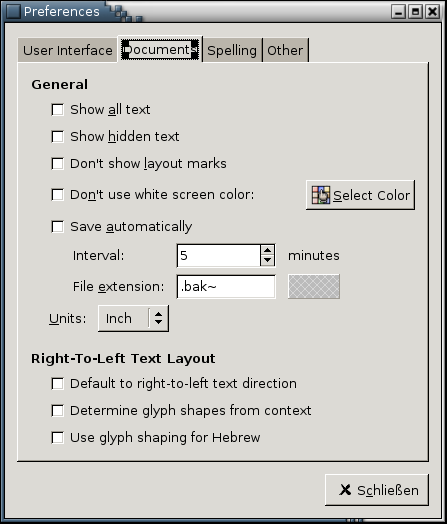Toggle Show hidden text checkbox
Screen dimensions: 447x524
coord(57,136)
